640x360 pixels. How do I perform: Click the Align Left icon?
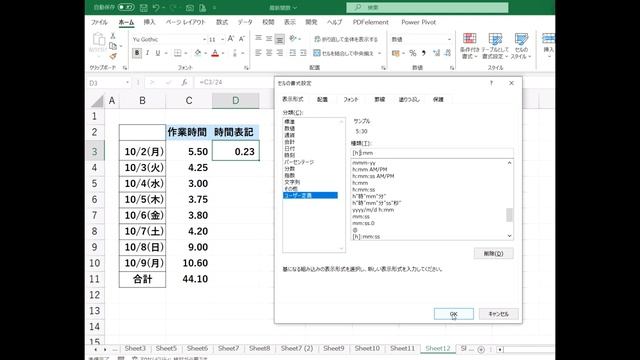258,53
